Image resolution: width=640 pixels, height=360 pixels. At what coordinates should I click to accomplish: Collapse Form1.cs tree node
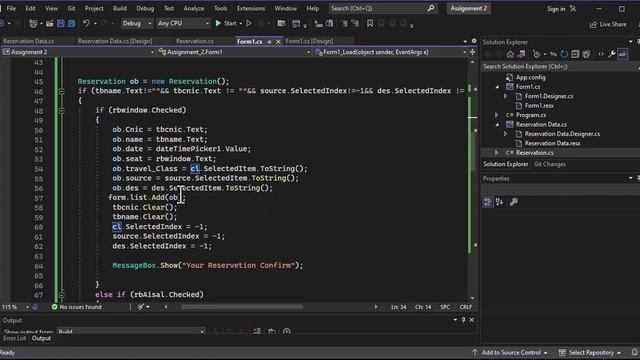497,87
